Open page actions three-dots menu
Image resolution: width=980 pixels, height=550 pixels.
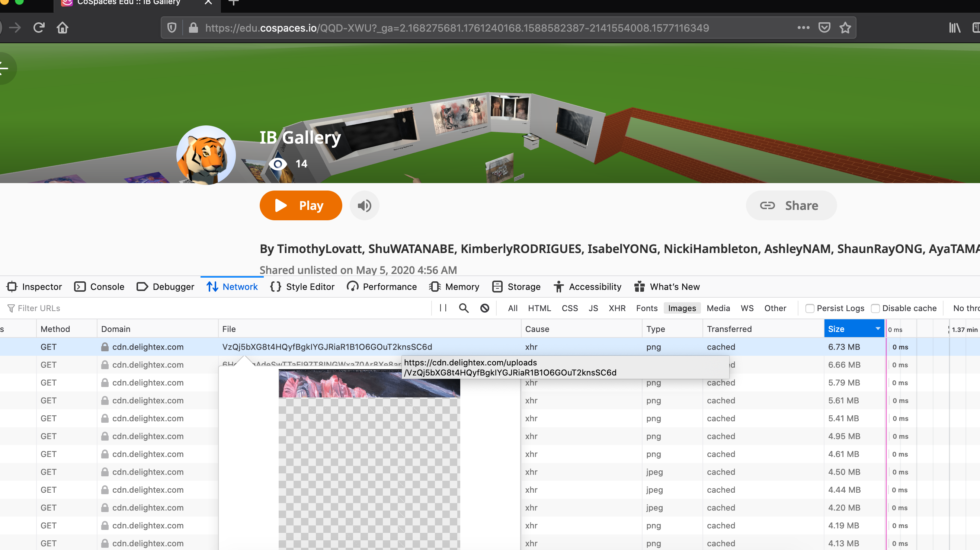click(x=803, y=28)
